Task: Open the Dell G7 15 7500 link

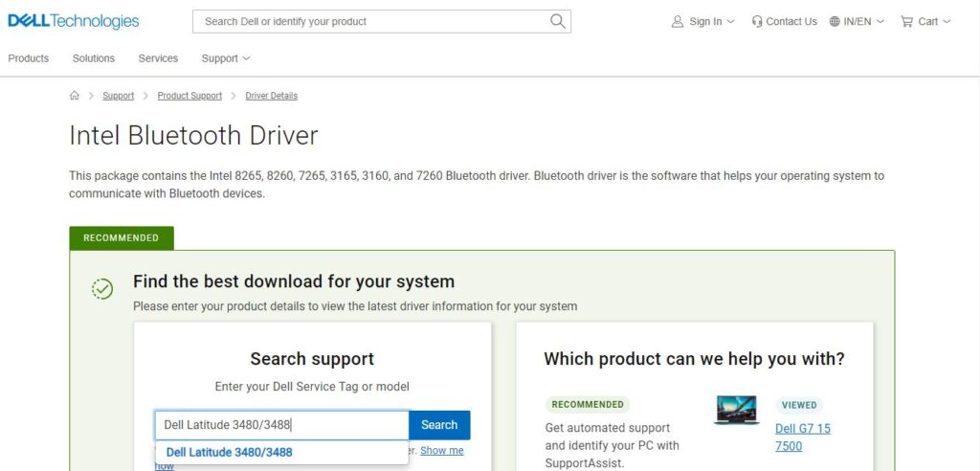Action: (803, 437)
